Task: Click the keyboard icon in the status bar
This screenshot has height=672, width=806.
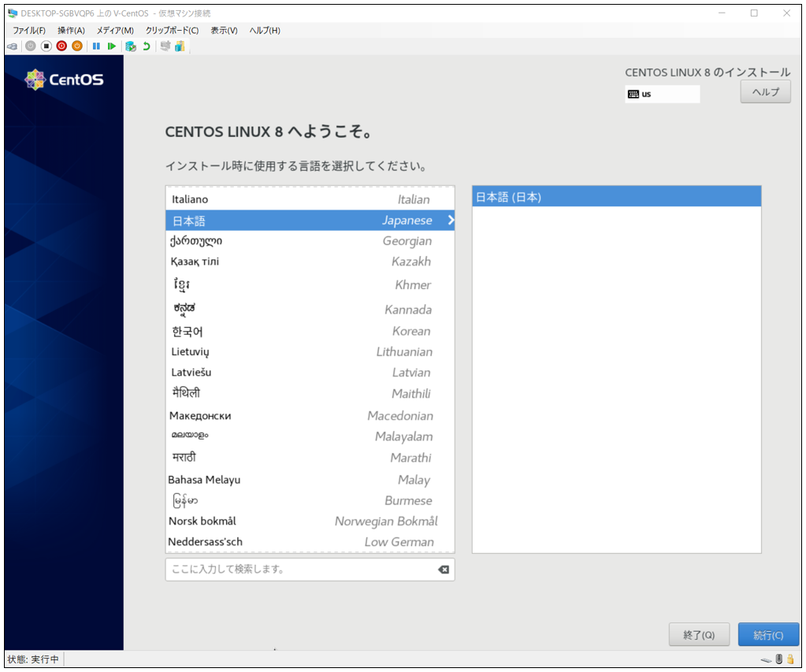Action: (766, 659)
